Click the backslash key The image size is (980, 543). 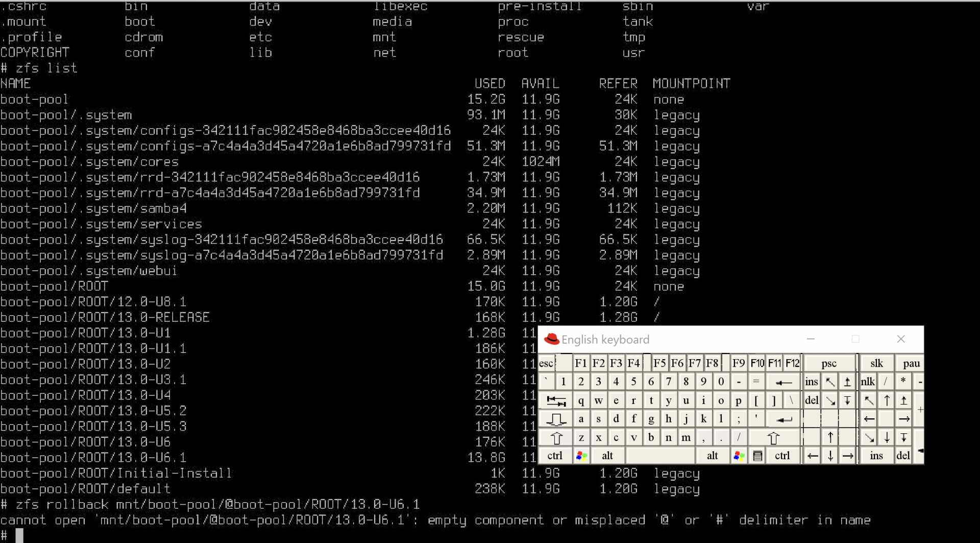pyautogui.click(x=791, y=400)
